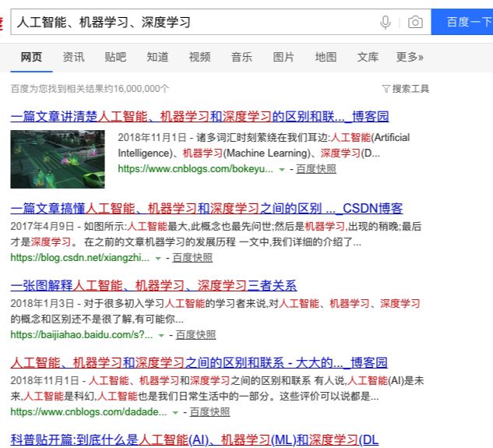Visit the cnblogs.com/bokeyu URL link
Viewport: 493px width, 448px height.
(x=195, y=169)
